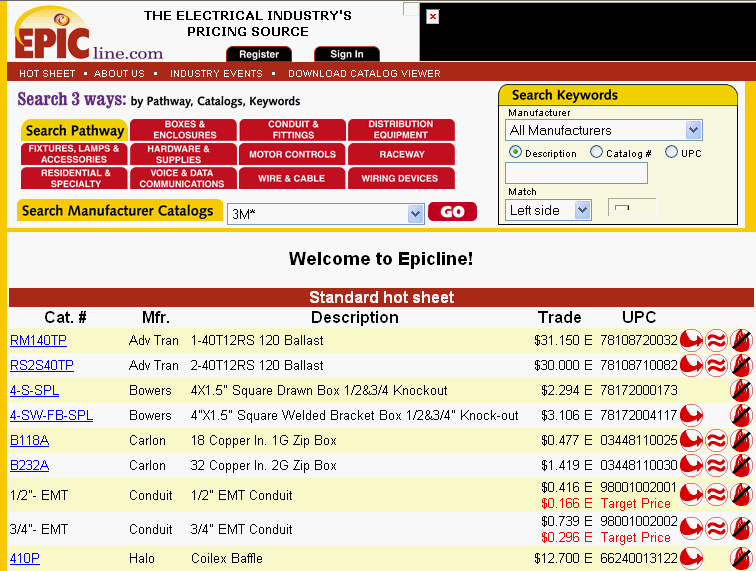The width and height of the screenshot is (756, 571).
Task: Click crossed-out flame icon in RS2S40TP row
Action: point(742,365)
